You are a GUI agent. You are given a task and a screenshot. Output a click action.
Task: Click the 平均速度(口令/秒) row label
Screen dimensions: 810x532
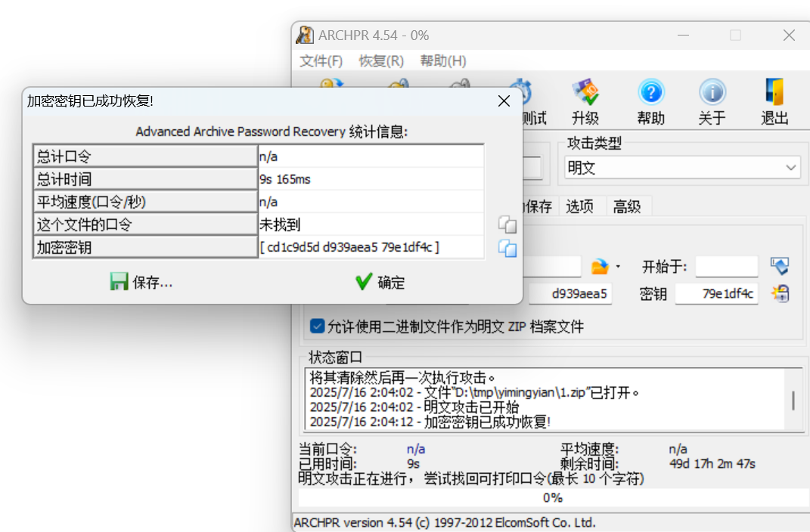pos(145,202)
